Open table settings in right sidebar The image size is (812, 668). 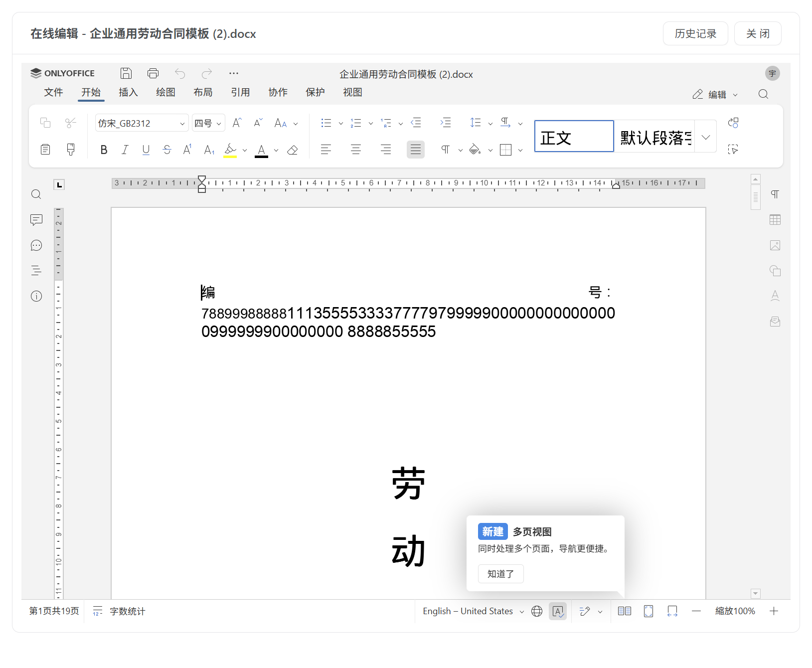click(775, 220)
